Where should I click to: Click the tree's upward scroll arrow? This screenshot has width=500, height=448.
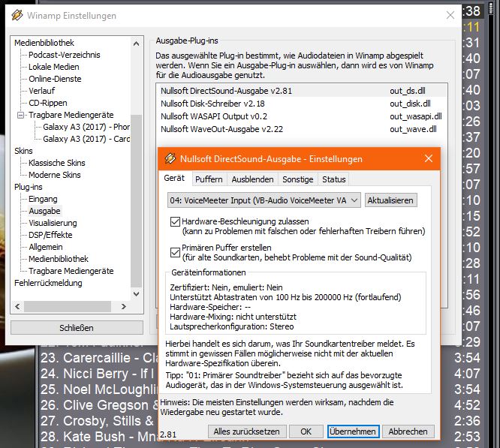coord(136,44)
